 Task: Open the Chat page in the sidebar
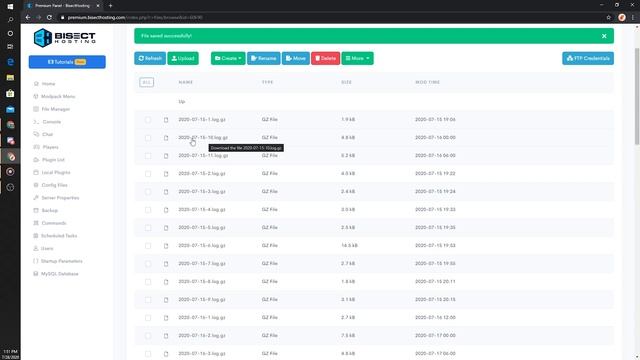point(43,134)
